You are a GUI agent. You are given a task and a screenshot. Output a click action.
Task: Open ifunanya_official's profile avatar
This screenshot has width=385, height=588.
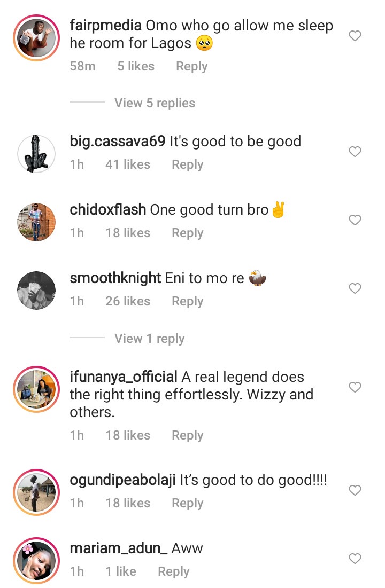click(x=36, y=389)
